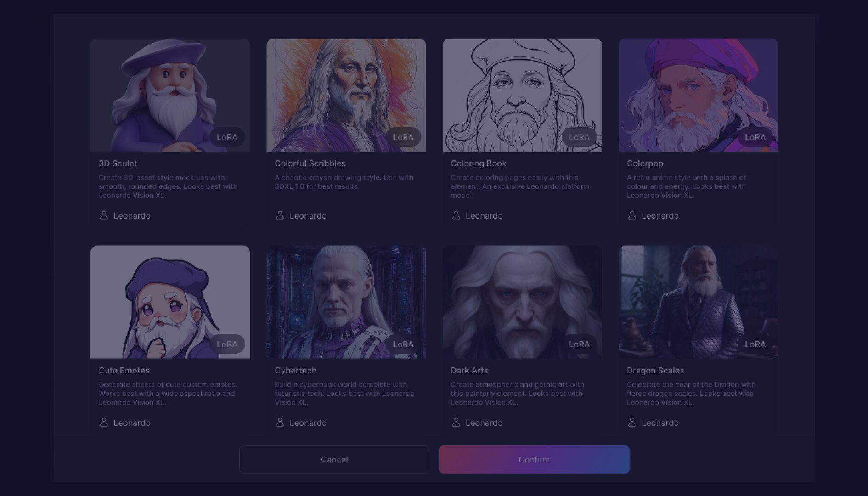Click the Leonardo profile icon on Cybertech card
868x496 pixels.
click(x=279, y=423)
